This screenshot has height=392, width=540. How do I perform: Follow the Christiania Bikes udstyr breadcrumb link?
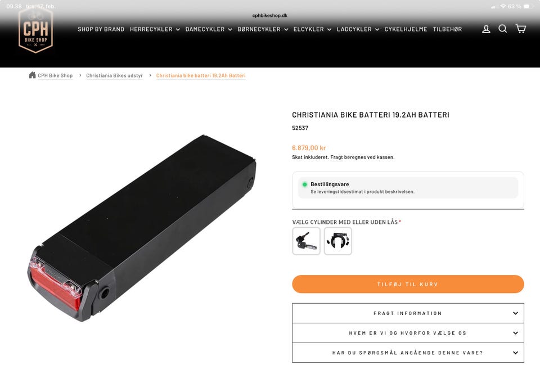[114, 75]
